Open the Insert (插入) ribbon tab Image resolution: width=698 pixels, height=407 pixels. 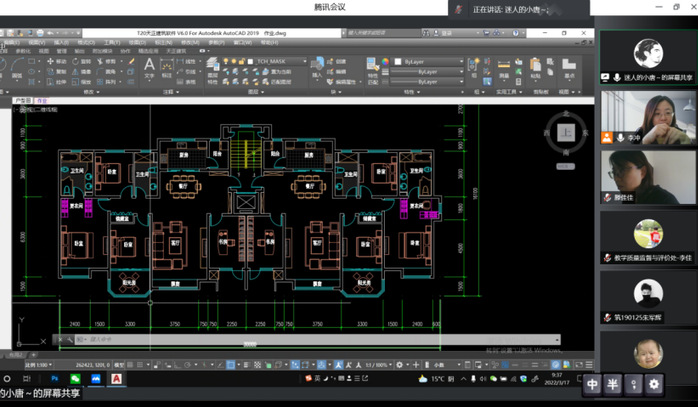(62, 43)
